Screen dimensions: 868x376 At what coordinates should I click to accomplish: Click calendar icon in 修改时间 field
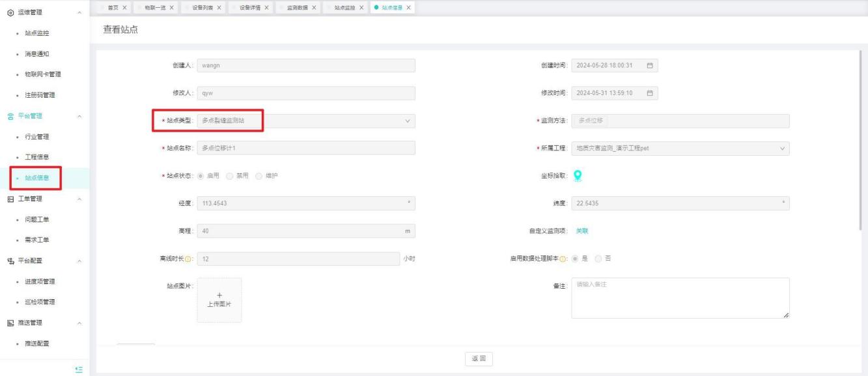click(x=649, y=93)
